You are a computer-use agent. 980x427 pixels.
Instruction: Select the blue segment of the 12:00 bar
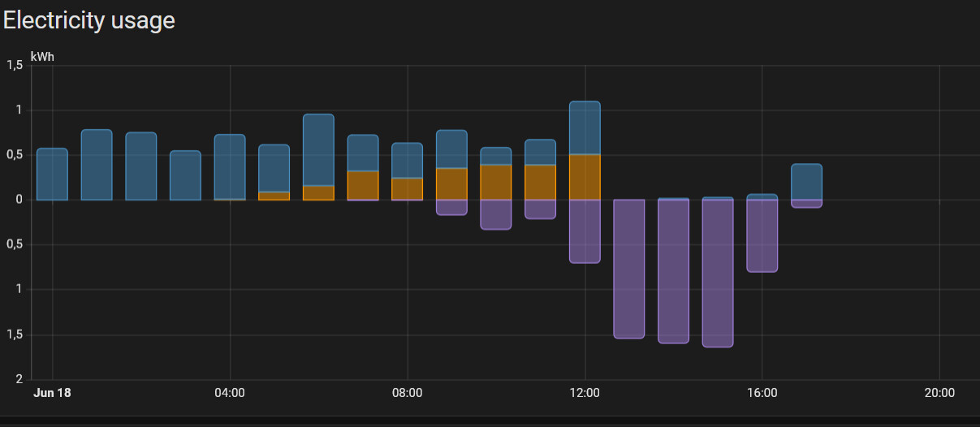coord(585,127)
